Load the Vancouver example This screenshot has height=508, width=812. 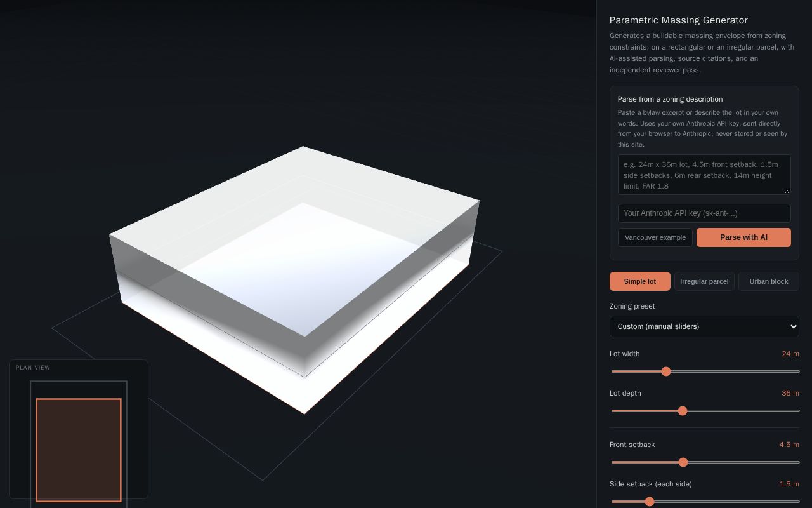pyautogui.click(x=655, y=237)
